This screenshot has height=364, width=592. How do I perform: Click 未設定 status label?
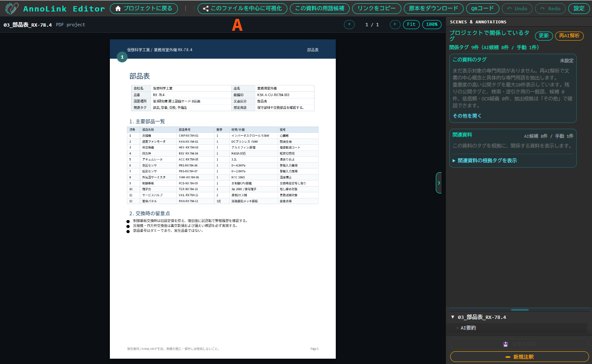pos(567,61)
